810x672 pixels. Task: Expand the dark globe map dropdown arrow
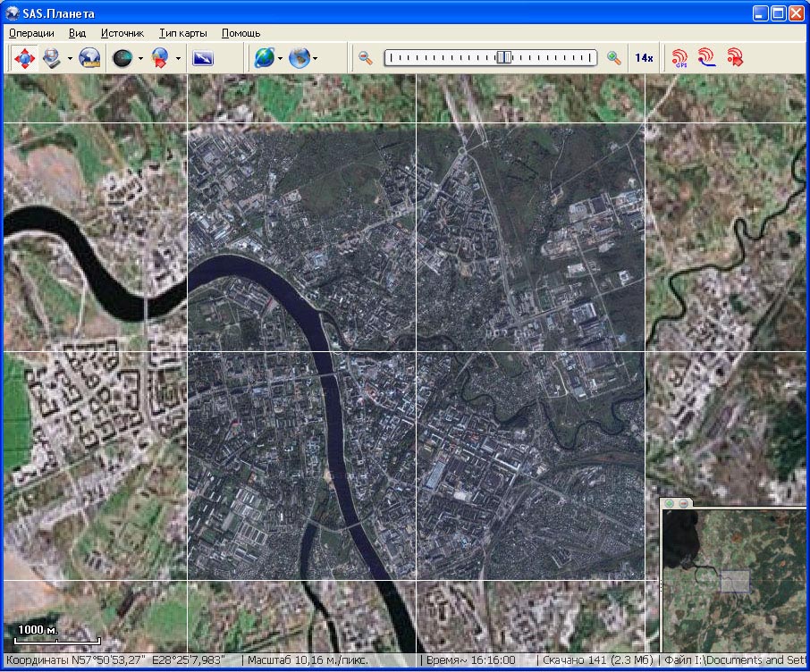coord(140,58)
